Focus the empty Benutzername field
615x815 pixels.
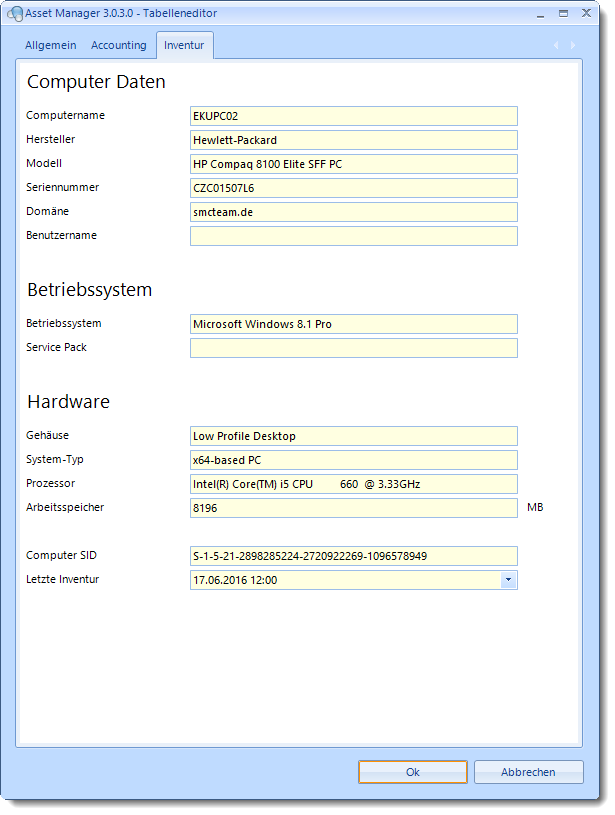coord(354,235)
